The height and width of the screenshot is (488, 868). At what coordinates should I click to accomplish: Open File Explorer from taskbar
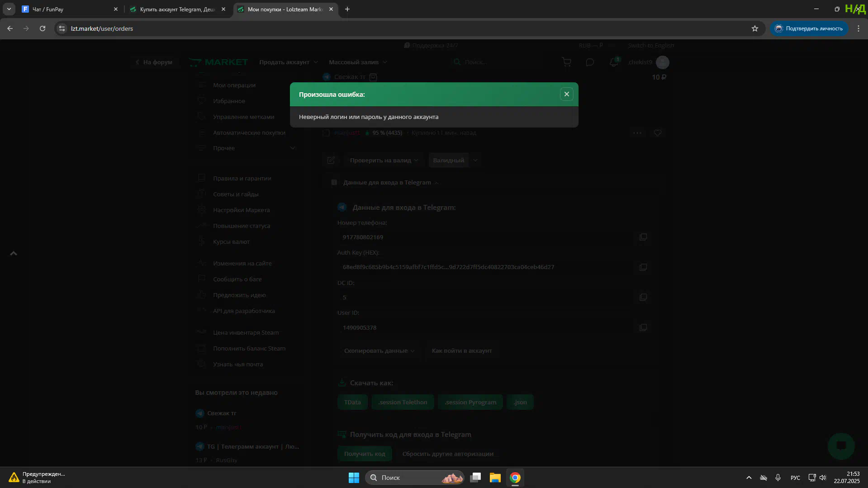click(x=495, y=478)
